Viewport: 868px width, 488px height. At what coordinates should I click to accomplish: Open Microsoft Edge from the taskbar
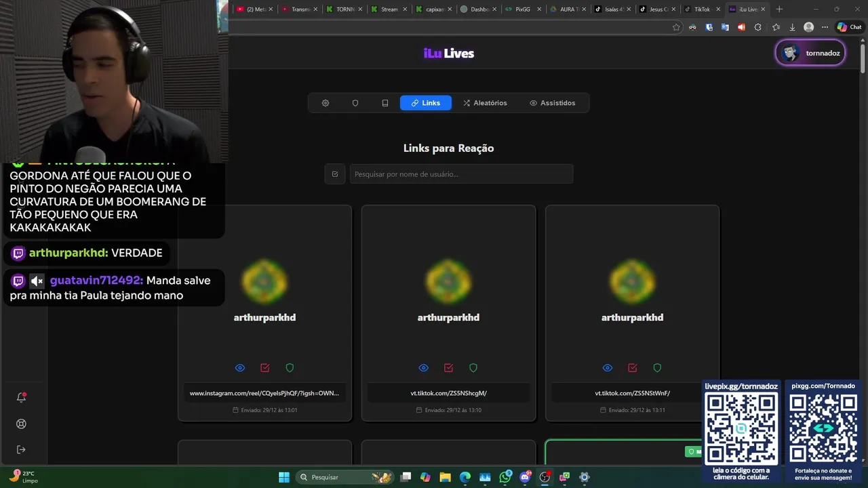[465, 477]
